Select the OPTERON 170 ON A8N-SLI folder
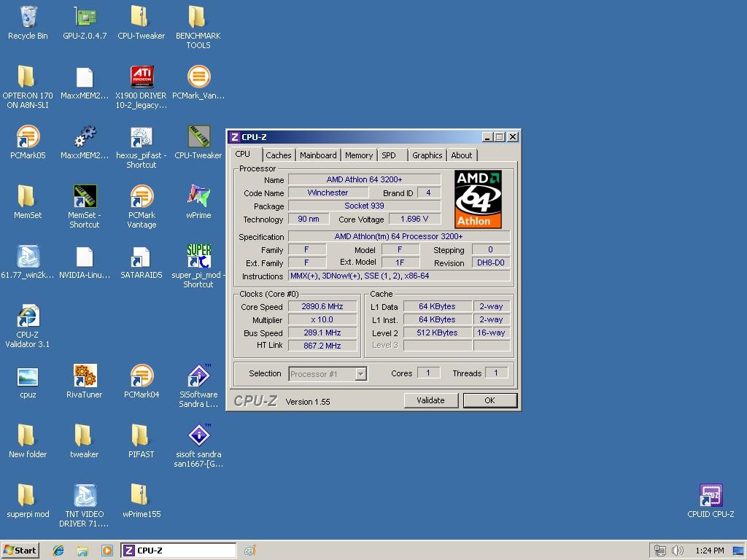747x560 pixels. tap(27, 77)
